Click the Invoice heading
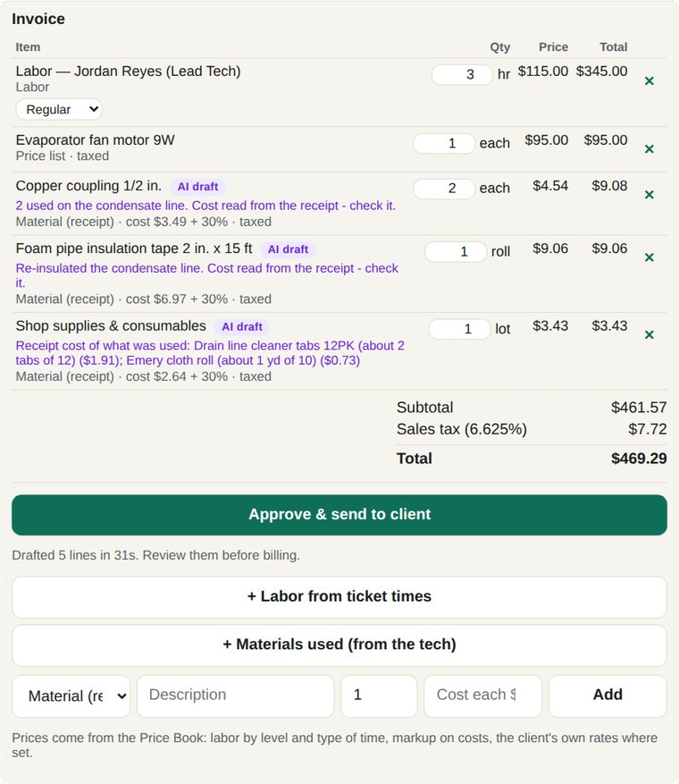Viewport: 679px width, 784px height. 38,19
